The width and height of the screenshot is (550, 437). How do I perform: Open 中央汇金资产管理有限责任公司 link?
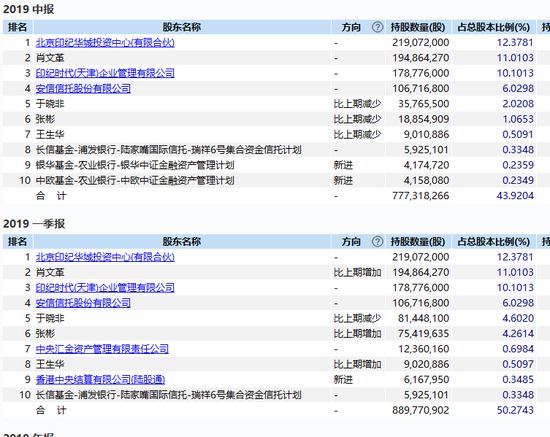[x=102, y=349]
